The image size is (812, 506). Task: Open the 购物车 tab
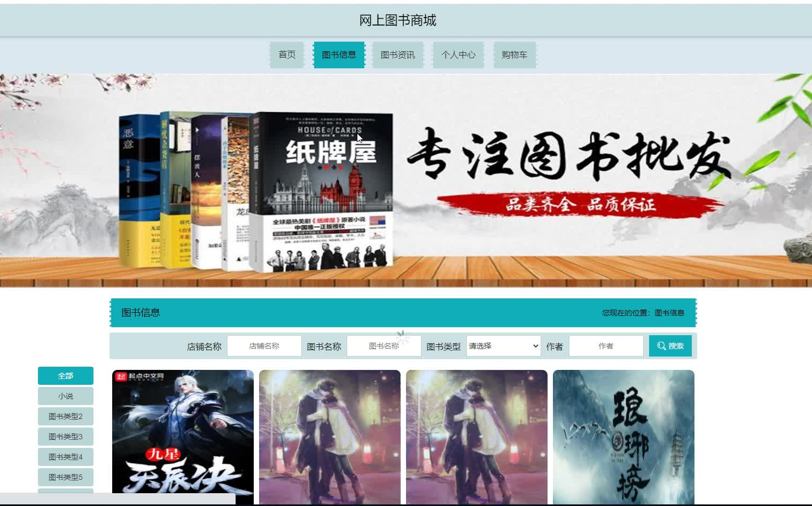point(514,55)
